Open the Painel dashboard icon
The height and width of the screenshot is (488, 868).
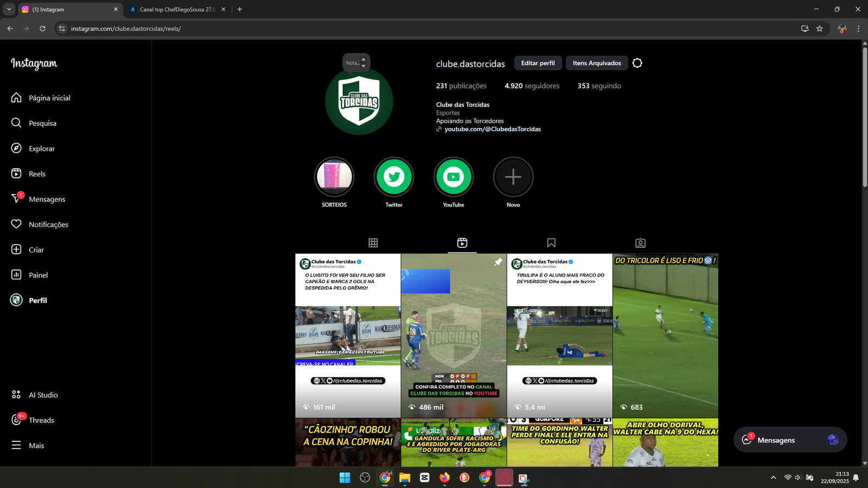pos(16,275)
